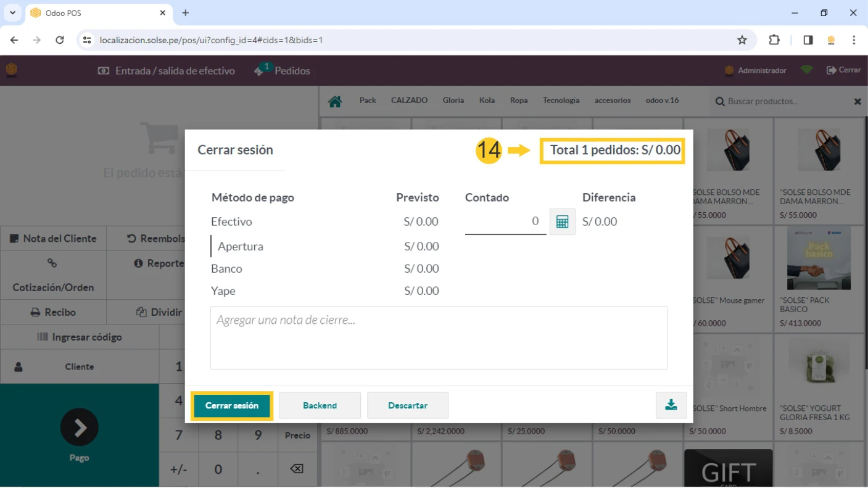Viewport: 868px width, 488px height.
Task: Click the closing note text area
Action: coord(439,338)
